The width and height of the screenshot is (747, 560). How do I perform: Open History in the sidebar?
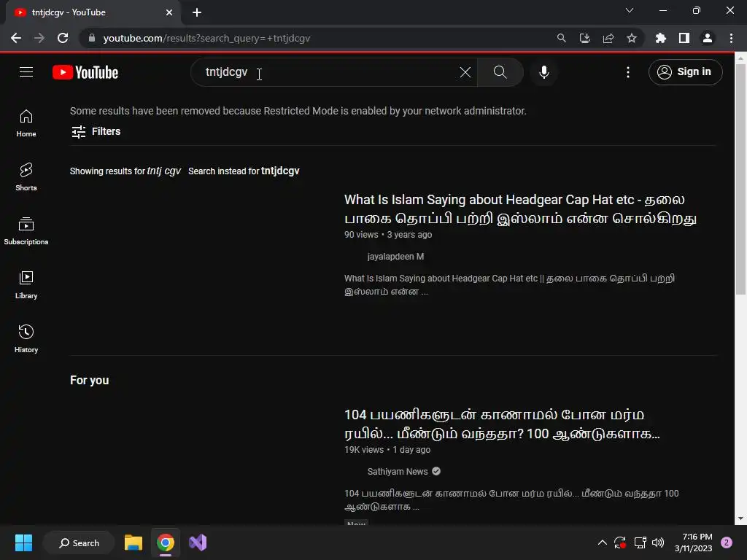[x=26, y=338]
